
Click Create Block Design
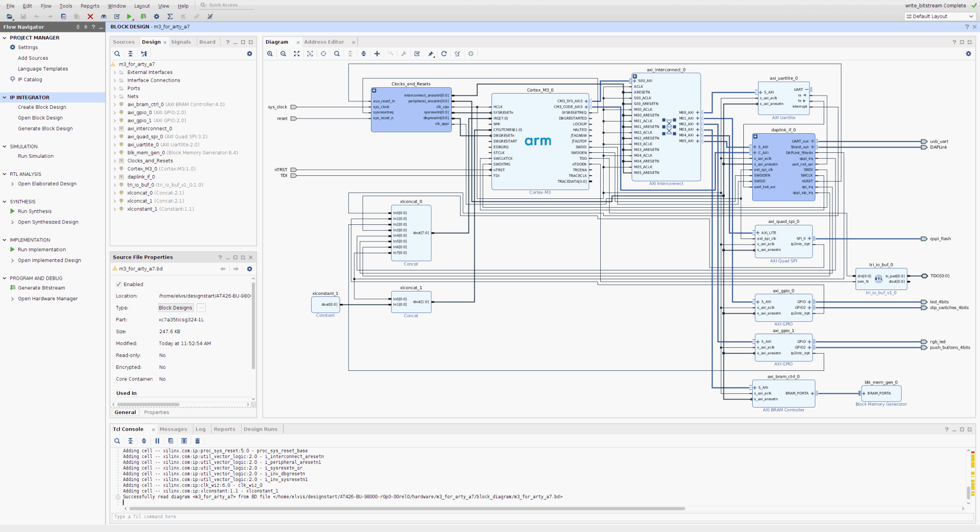[x=42, y=107]
